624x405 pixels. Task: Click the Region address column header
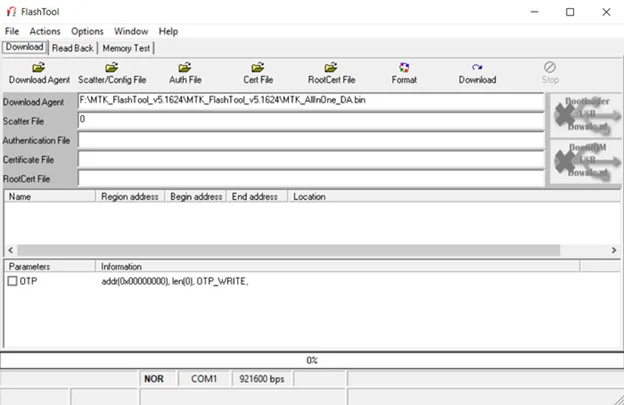[x=130, y=197]
